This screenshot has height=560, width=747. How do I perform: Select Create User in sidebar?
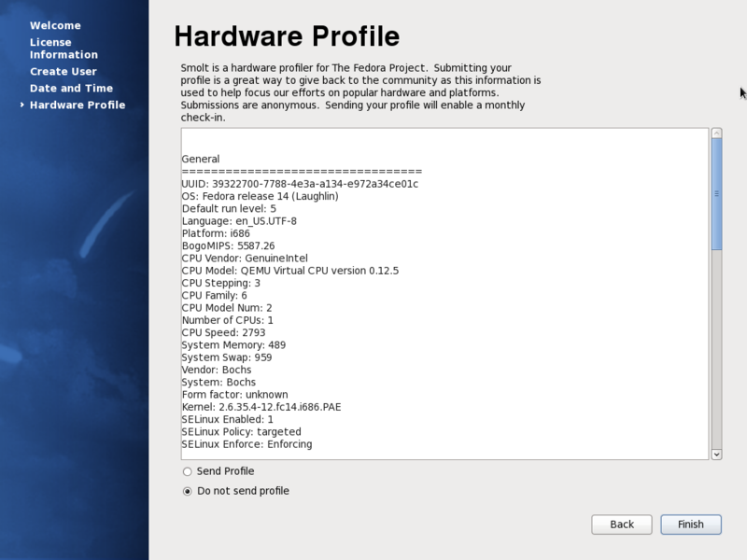tap(63, 72)
